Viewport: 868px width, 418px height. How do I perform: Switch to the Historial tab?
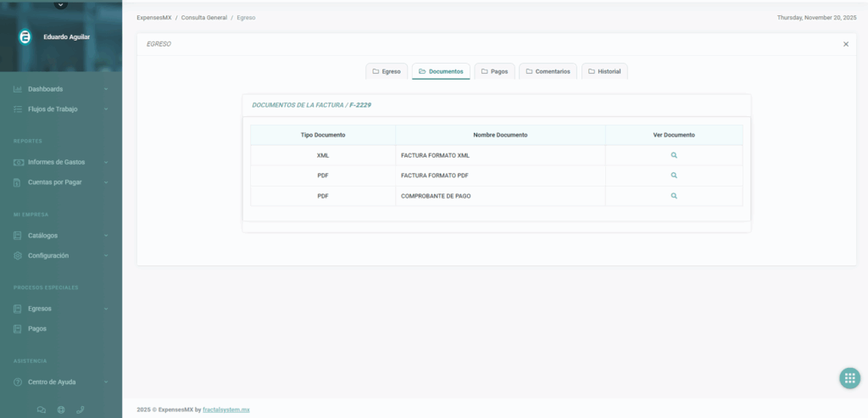click(x=604, y=71)
